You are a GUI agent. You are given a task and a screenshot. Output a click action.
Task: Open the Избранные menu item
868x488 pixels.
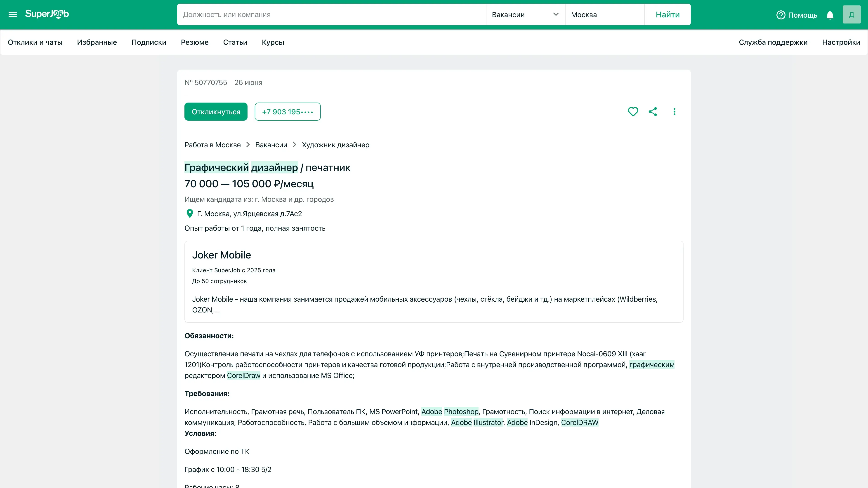coord(97,42)
